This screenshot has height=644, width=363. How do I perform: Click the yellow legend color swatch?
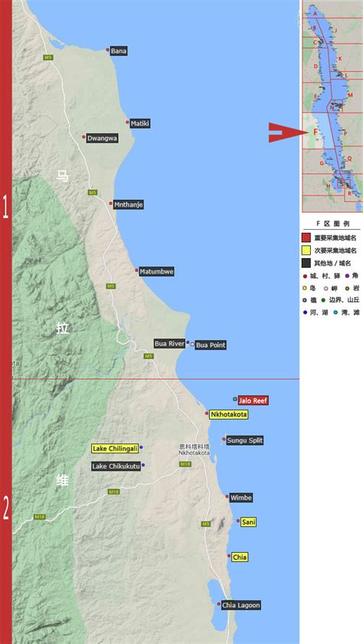pos(306,250)
